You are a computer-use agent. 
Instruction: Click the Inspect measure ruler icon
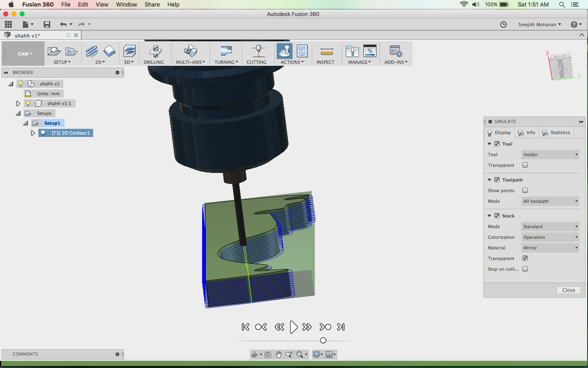[327, 52]
